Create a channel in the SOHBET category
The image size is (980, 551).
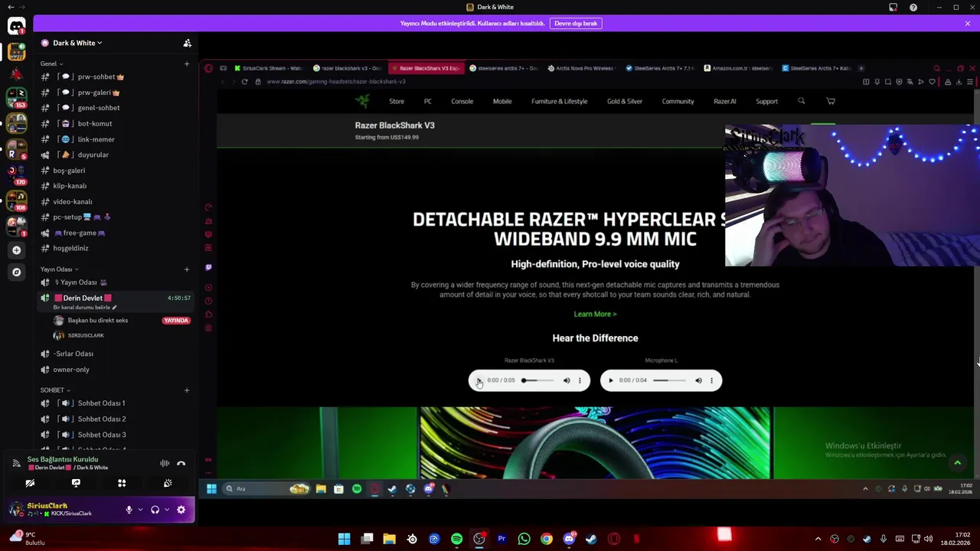pos(186,390)
